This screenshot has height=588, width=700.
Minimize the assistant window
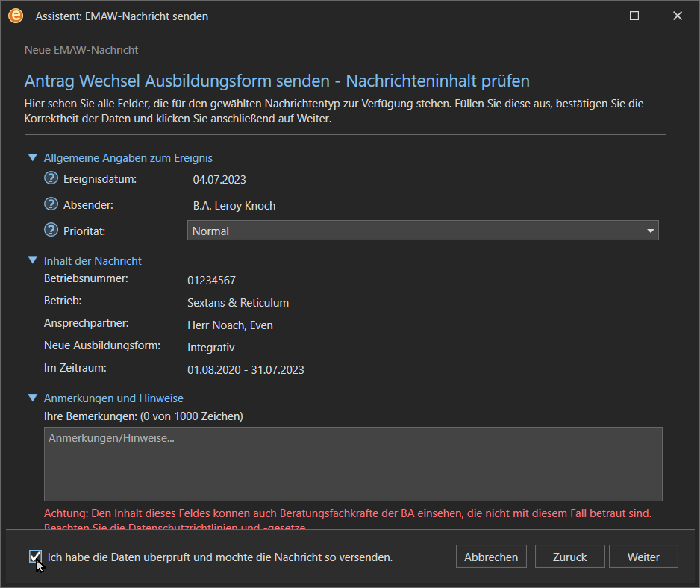click(591, 16)
